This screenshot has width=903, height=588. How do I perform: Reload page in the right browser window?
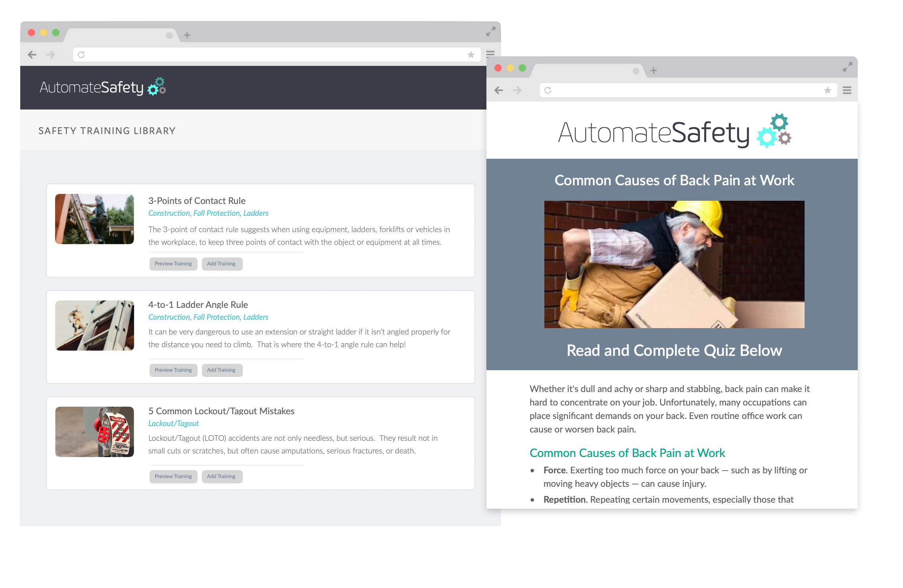pos(548,90)
